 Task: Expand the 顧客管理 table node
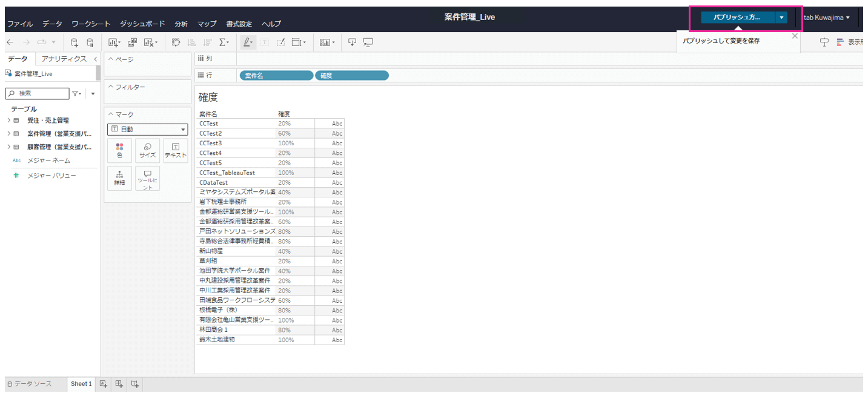[8, 147]
